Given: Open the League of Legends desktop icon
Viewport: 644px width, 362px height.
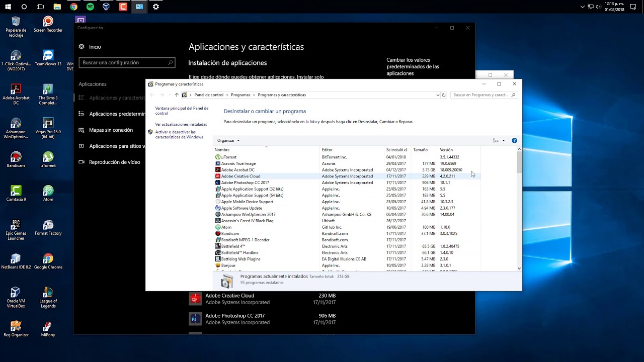Looking at the screenshot, I should [x=48, y=297].
